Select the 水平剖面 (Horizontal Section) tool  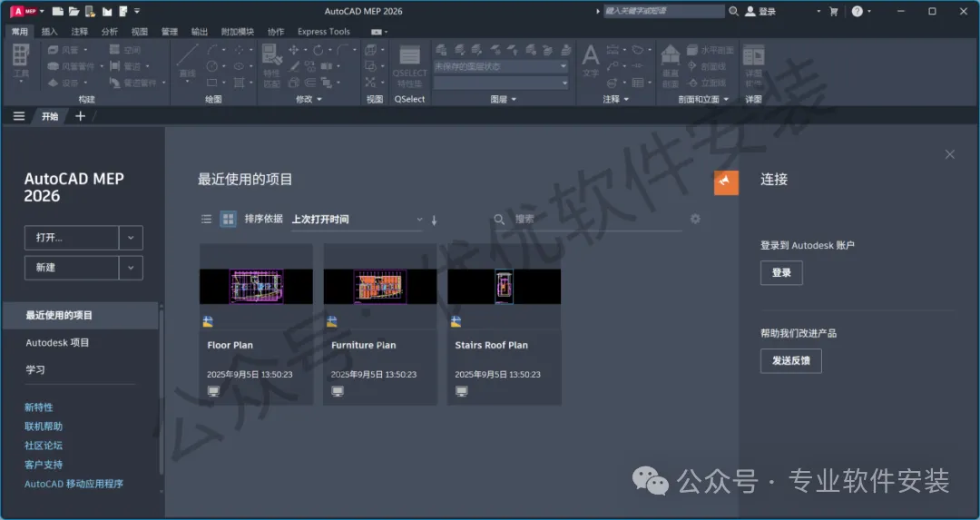[710, 50]
